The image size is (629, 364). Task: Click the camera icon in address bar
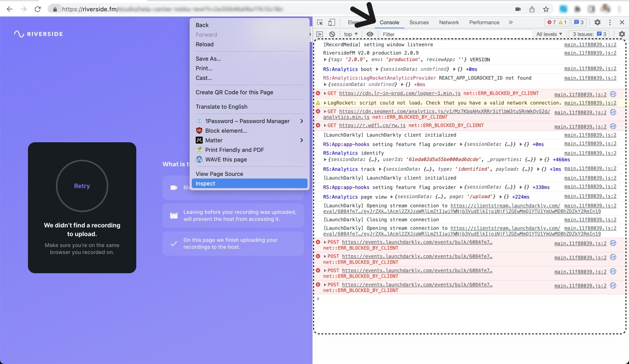(x=518, y=9)
